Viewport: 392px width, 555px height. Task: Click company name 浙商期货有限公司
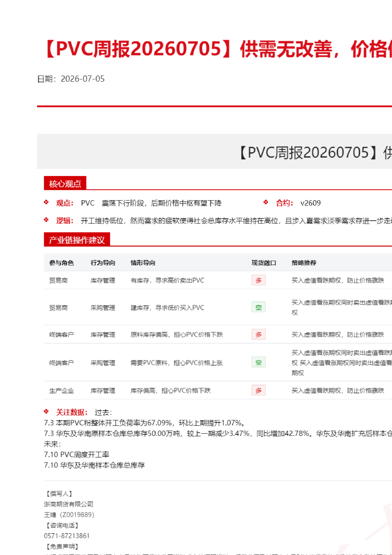[69, 504]
